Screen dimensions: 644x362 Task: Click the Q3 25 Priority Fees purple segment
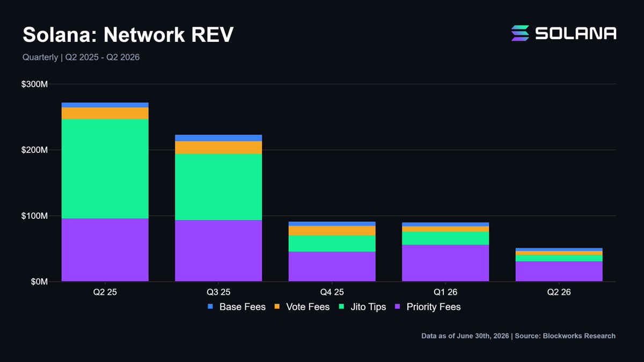pyautogui.click(x=218, y=250)
